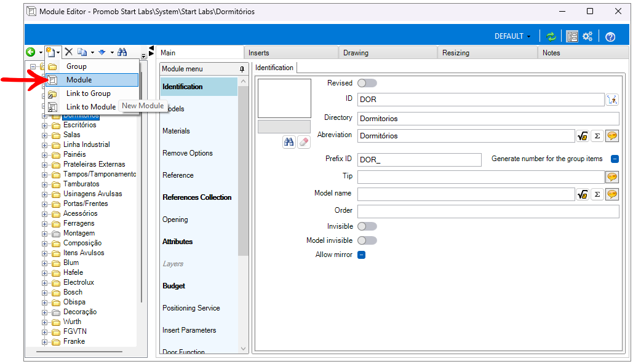Expand the Painéis folder in tree
Image resolution: width=633 pixels, height=364 pixels.
tap(45, 154)
